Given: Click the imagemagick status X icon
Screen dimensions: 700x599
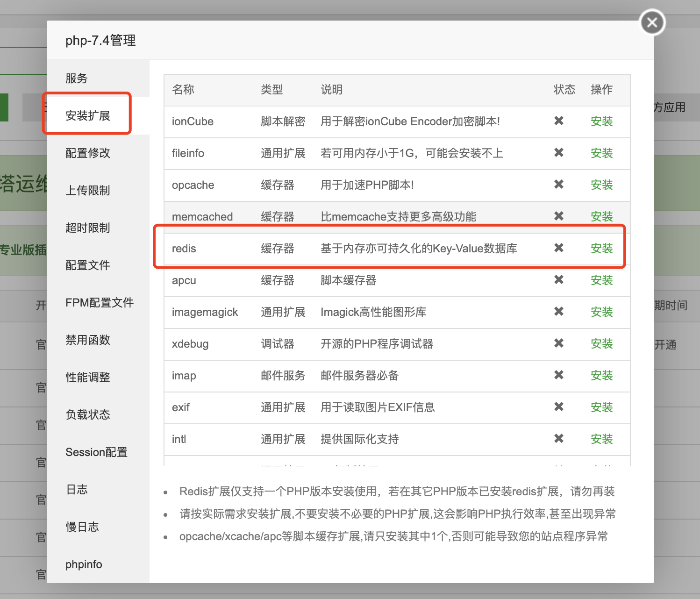Looking at the screenshot, I should (x=558, y=312).
